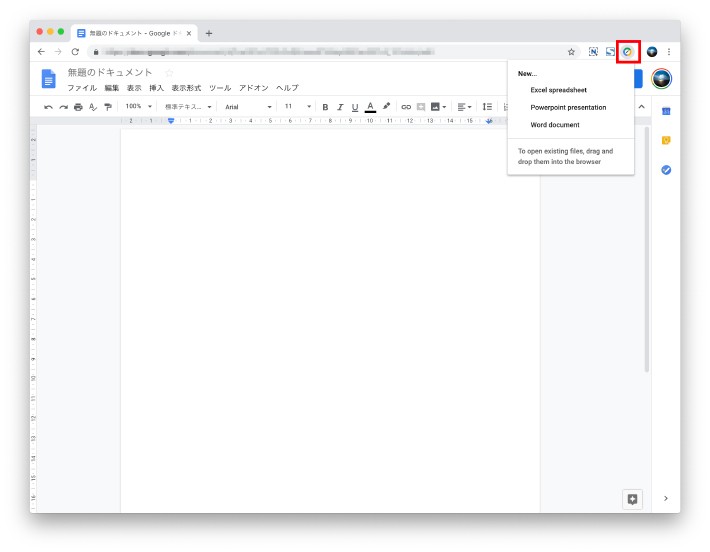Viewport: 710px width, 552px height.
Task: Go back in browser
Action: pos(41,52)
